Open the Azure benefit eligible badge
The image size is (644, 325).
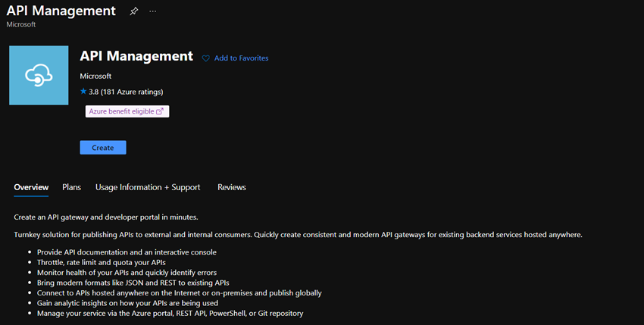tap(127, 111)
